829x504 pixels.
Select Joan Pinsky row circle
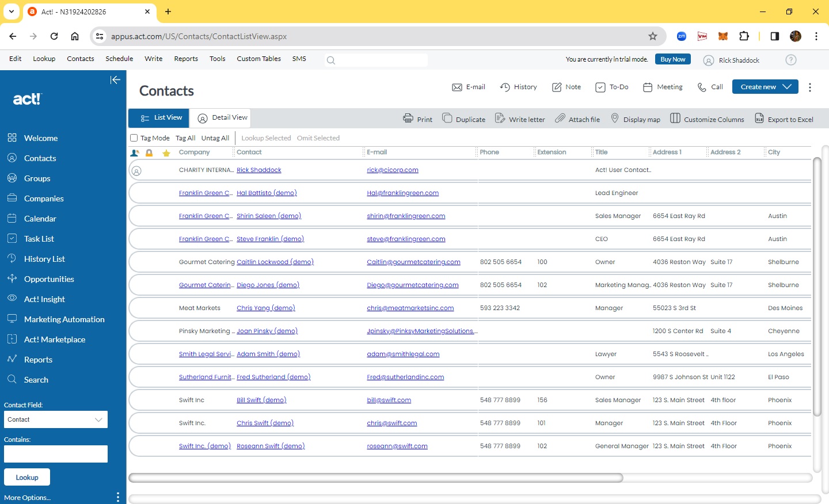(x=136, y=331)
